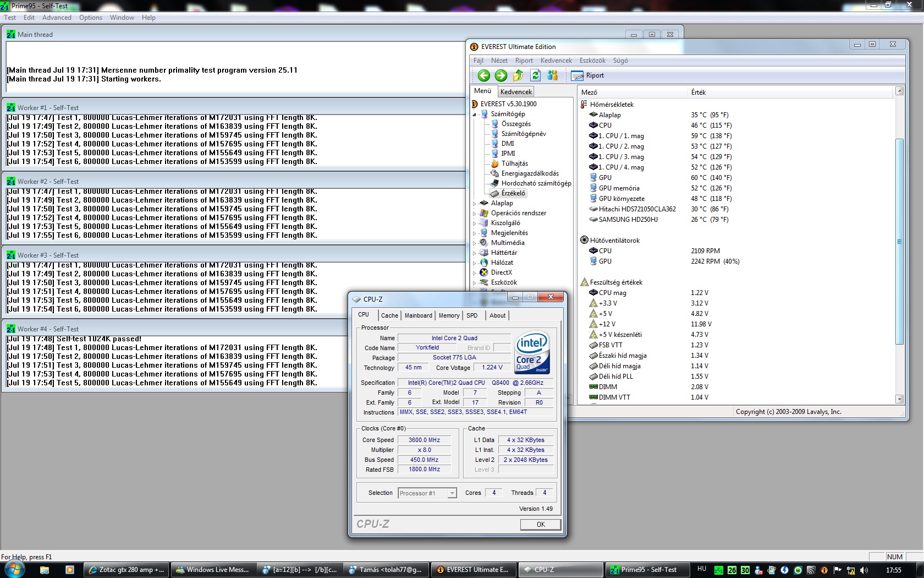Open the Test menu in Prime95

(10, 18)
